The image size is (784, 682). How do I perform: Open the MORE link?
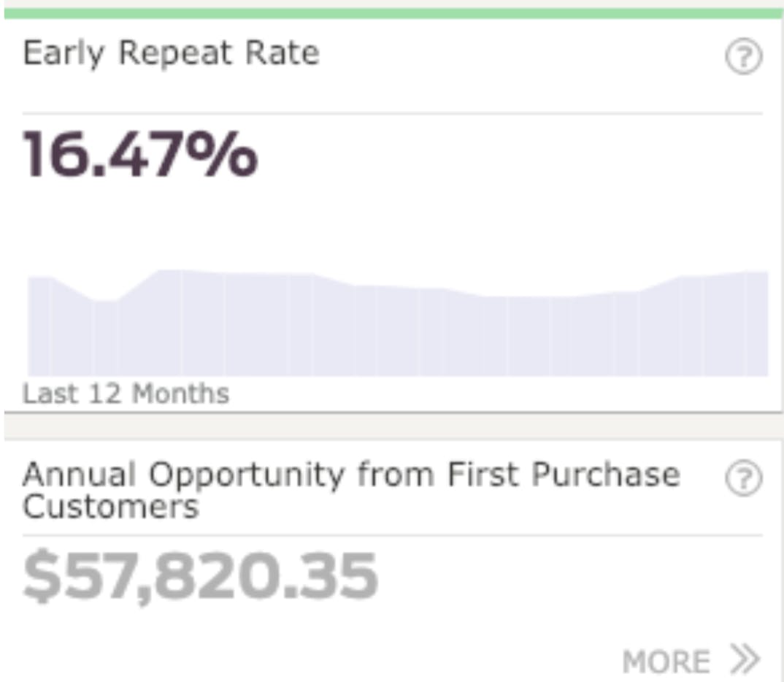(666, 662)
